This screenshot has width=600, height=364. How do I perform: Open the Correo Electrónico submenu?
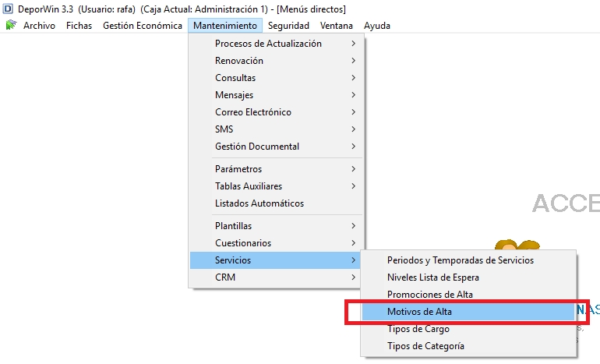coord(277,112)
